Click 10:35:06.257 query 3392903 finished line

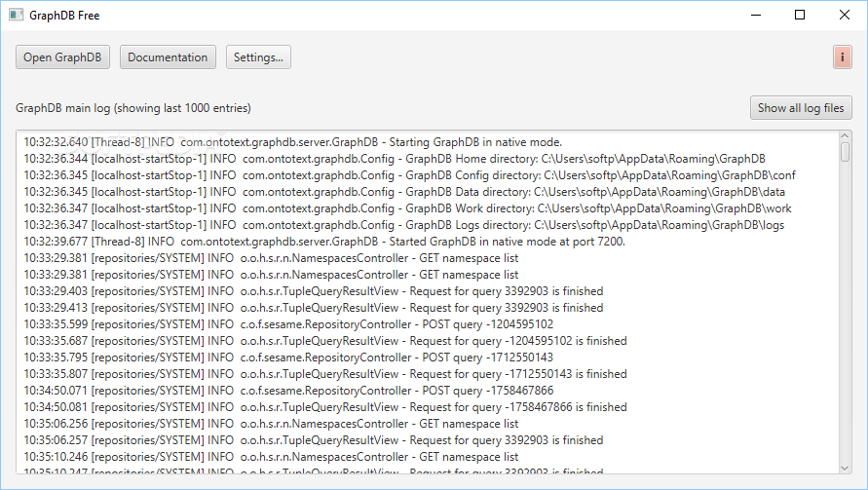[x=314, y=440]
